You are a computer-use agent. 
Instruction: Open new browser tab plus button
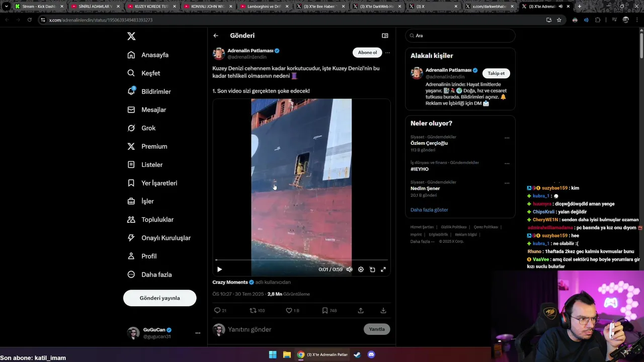[x=579, y=6]
